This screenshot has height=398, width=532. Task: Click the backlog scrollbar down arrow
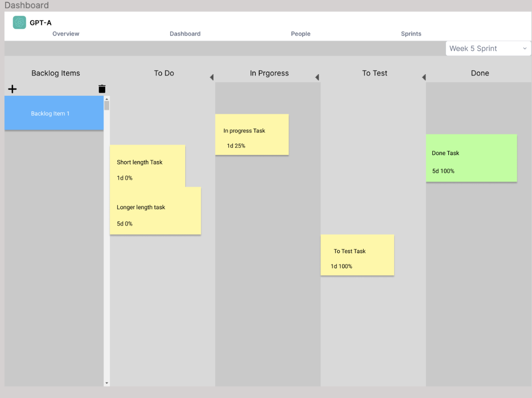(106, 383)
